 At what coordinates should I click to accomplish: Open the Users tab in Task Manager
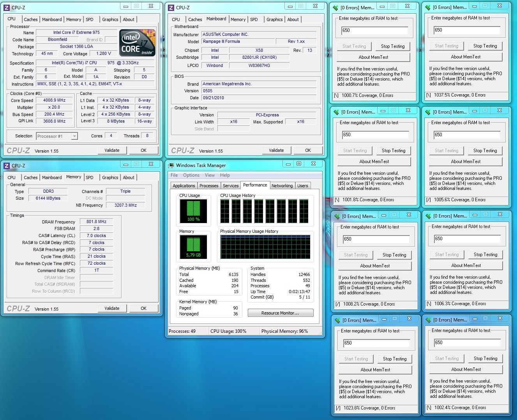point(303,186)
